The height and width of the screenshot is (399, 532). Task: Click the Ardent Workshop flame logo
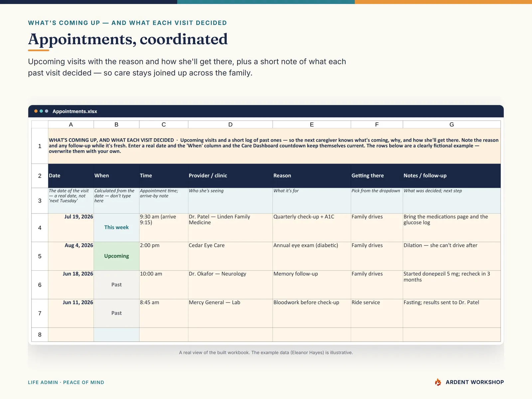pos(438,382)
